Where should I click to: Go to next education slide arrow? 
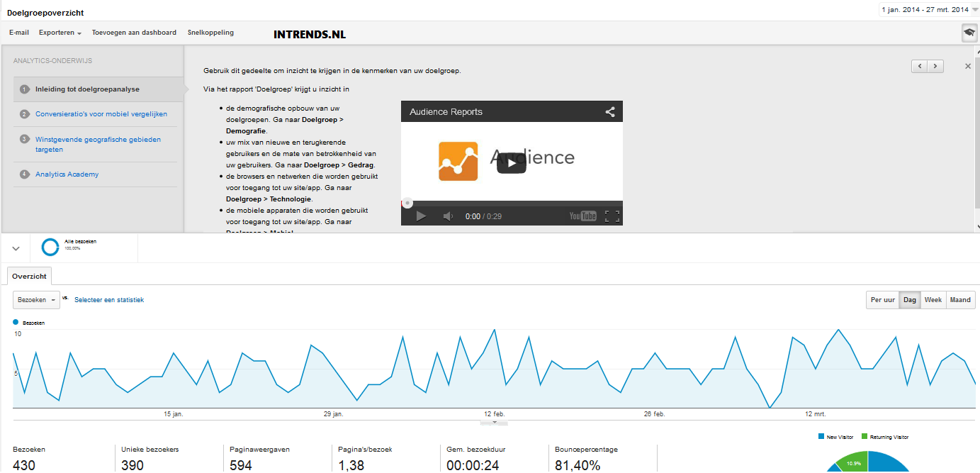935,66
